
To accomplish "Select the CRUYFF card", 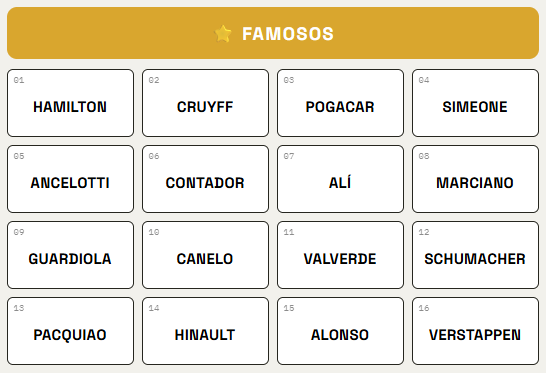I will 205,103.
